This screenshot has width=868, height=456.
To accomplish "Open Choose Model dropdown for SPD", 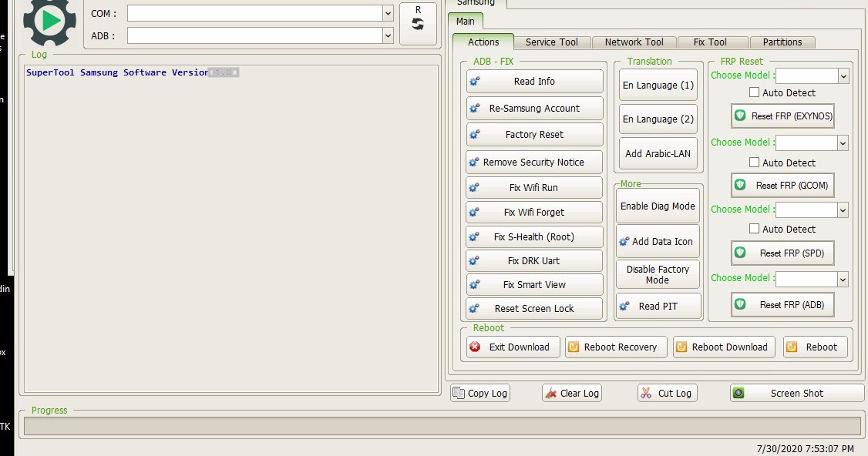I will click(843, 210).
